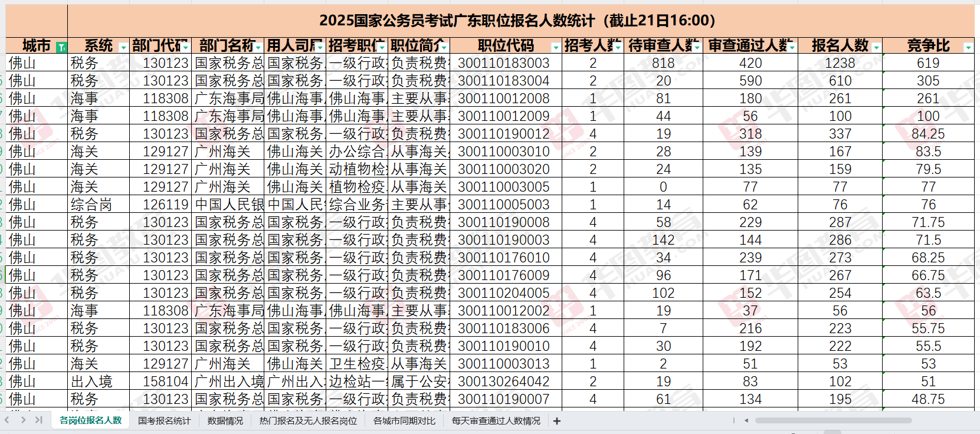980x434 pixels.
Task: Select the 竞争比 value 84.25
Action: [x=929, y=134]
